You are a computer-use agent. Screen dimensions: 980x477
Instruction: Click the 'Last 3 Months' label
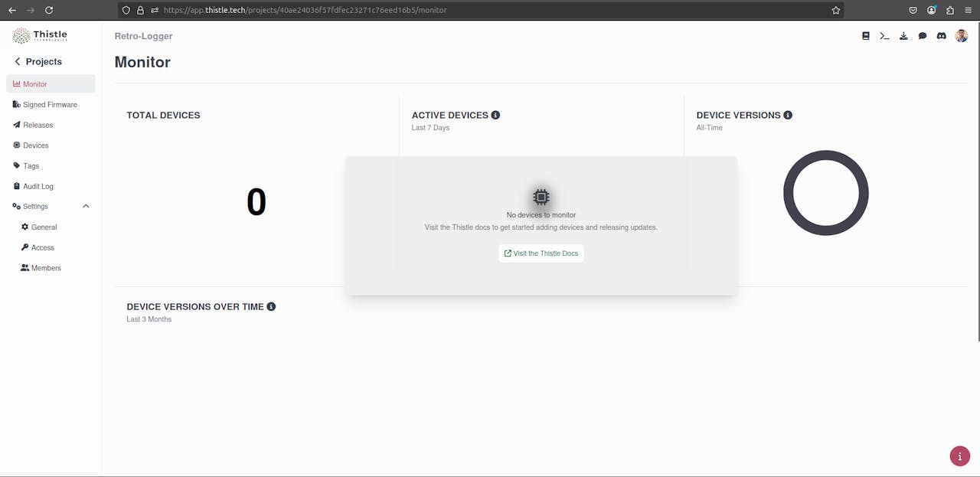tap(149, 319)
